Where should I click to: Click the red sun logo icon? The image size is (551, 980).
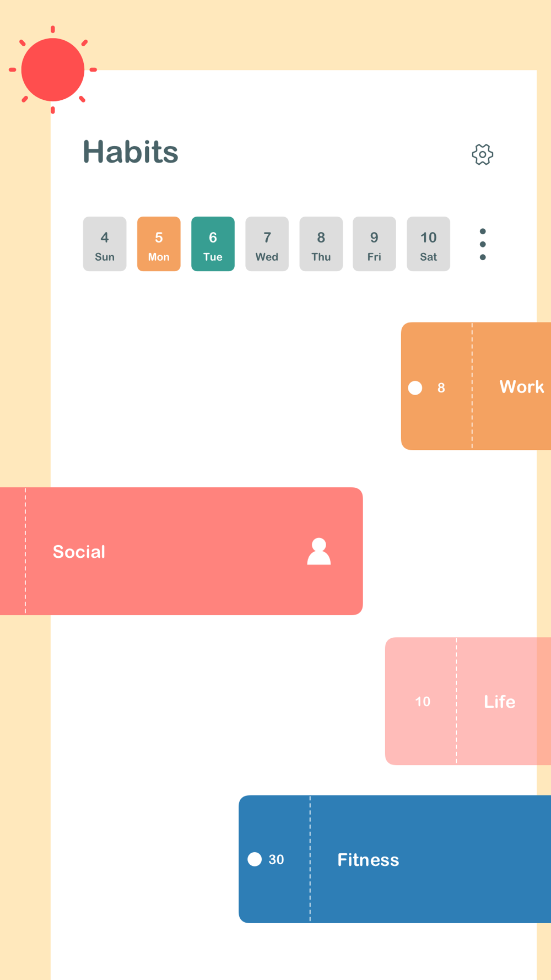(53, 69)
